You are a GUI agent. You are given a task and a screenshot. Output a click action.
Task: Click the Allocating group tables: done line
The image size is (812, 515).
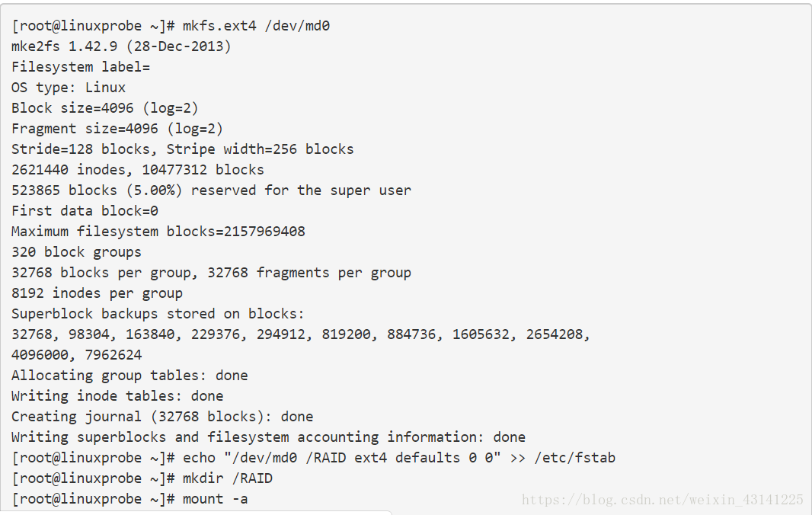coord(129,376)
